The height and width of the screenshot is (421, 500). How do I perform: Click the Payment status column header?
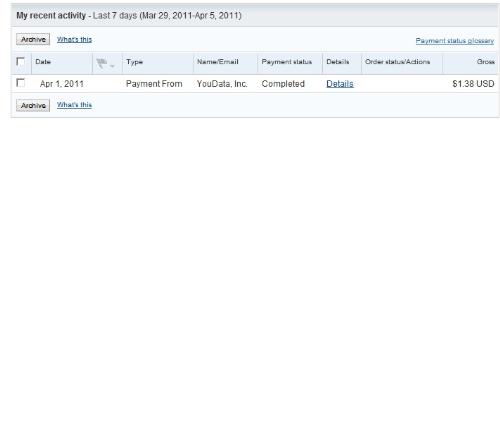[287, 62]
